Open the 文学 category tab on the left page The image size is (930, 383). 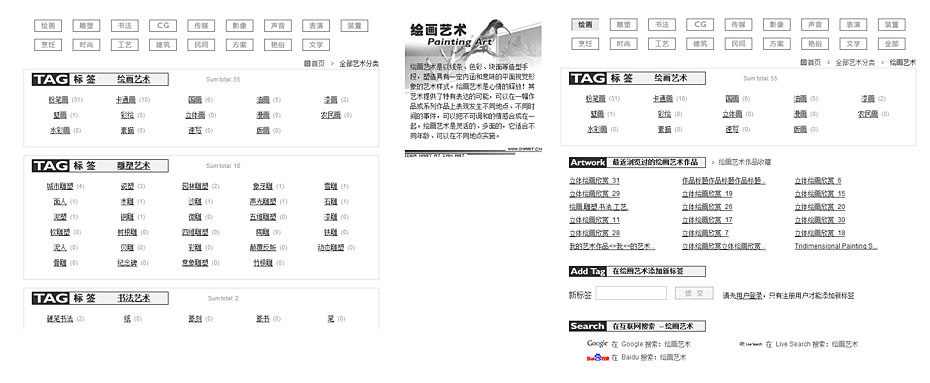tap(316, 44)
